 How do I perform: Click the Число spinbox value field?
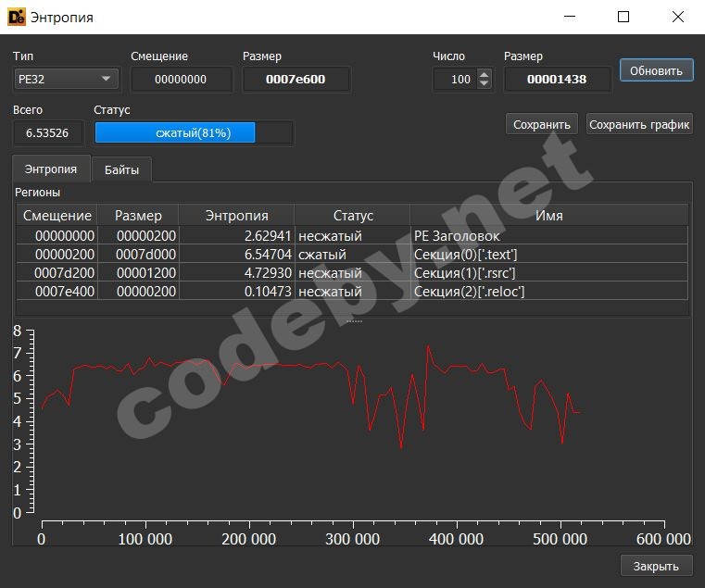[x=454, y=80]
